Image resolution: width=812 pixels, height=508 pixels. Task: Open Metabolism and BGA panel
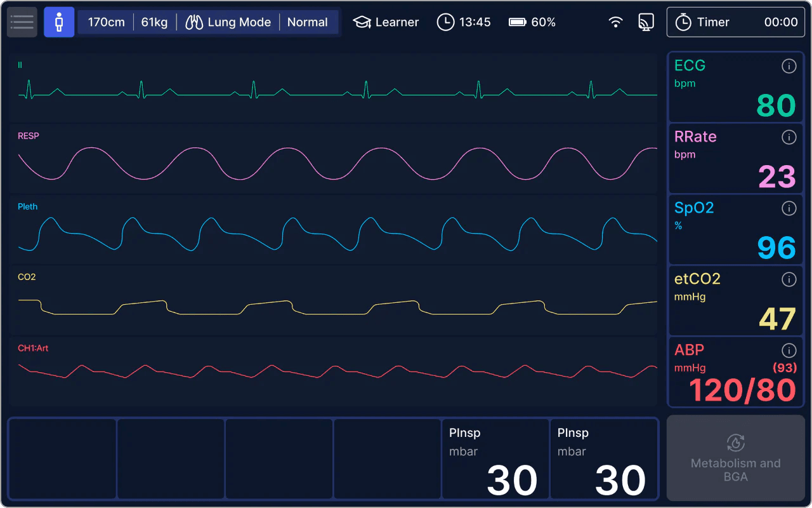(735, 458)
